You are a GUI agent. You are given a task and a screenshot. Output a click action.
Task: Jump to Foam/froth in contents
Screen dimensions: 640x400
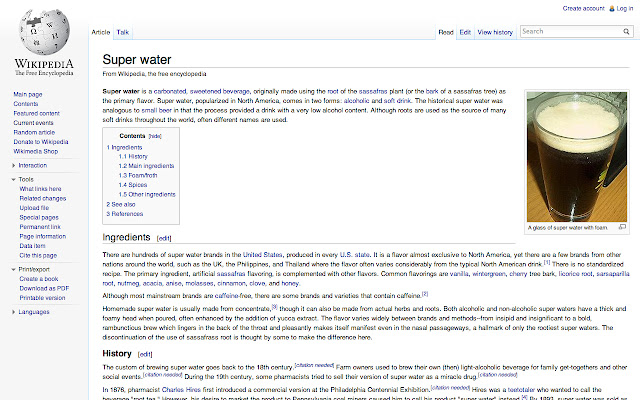(138, 175)
